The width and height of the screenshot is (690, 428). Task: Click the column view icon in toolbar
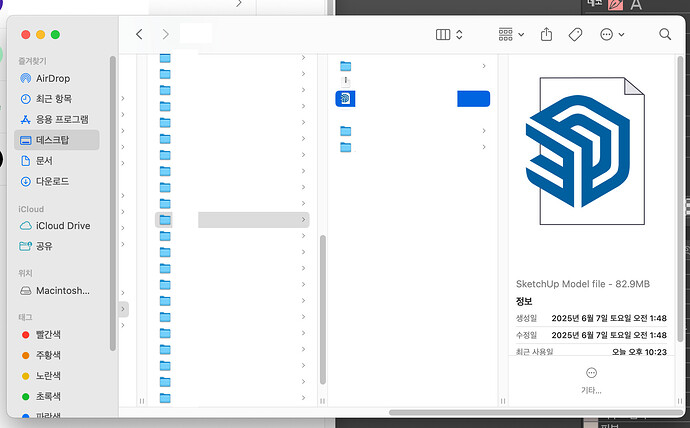(x=443, y=34)
